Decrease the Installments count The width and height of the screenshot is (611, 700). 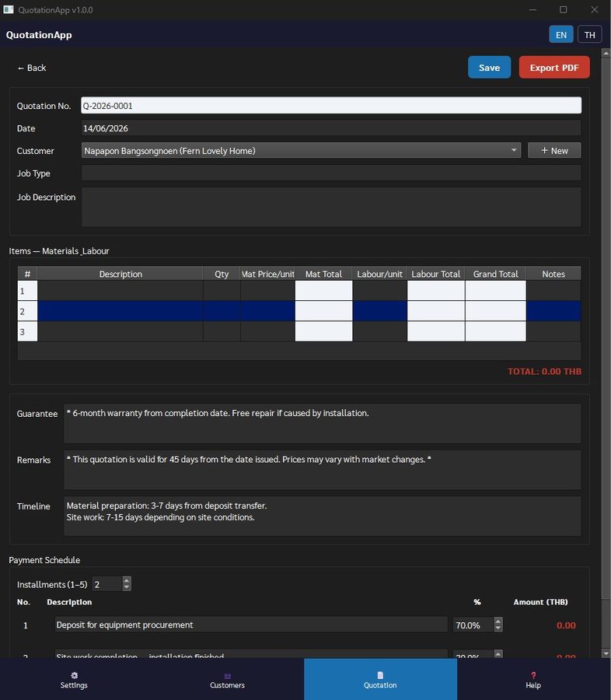tap(127, 587)
